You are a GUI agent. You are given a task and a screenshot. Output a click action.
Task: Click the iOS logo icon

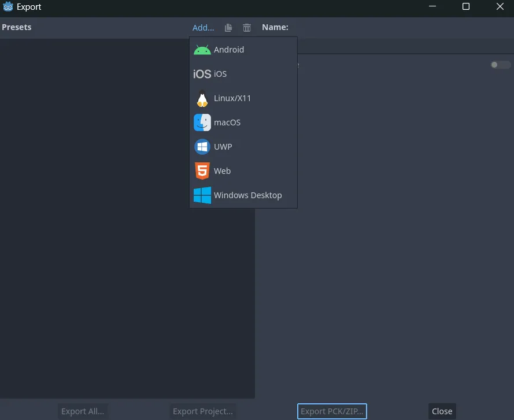(x=202, y=74)
